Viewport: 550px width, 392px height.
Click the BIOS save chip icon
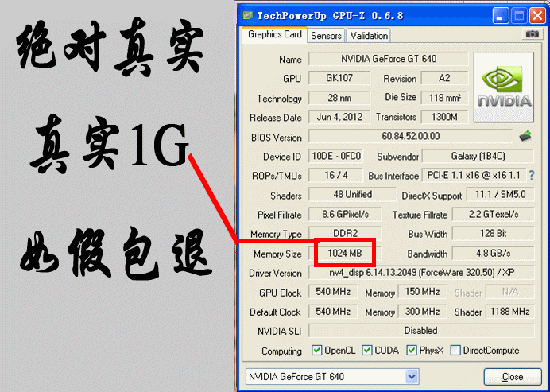(525, 136)
